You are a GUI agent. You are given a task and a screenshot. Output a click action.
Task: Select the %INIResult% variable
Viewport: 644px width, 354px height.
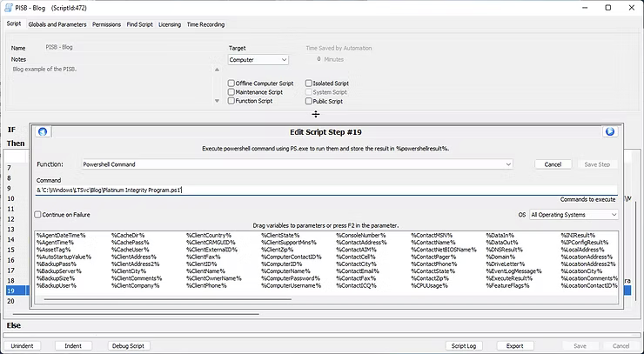578,236
